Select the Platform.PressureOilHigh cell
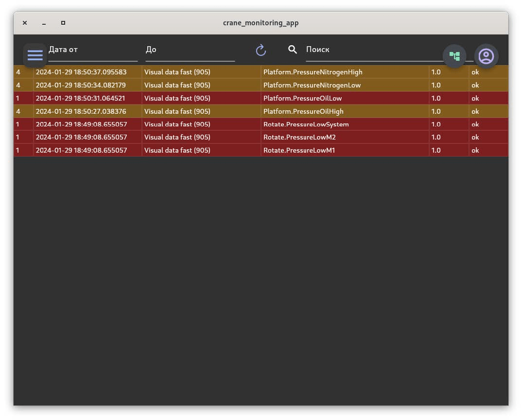 click(x=345, y=111)
